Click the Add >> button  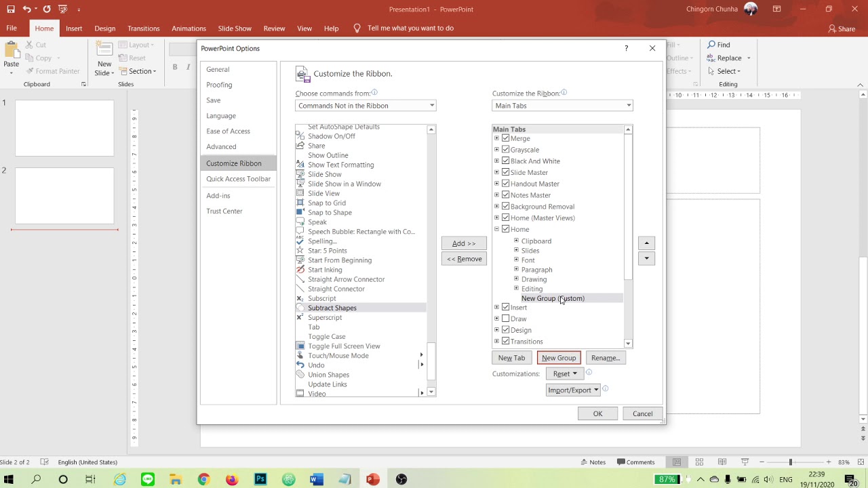pyautogui.click(x=464, y=243)
